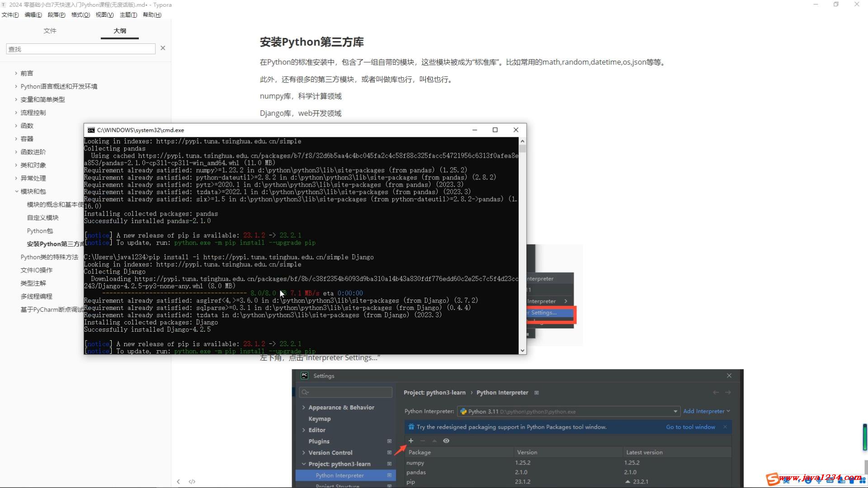Expand the 变量和简单类型 chevron
868x488 pixels.
[16, 99]
